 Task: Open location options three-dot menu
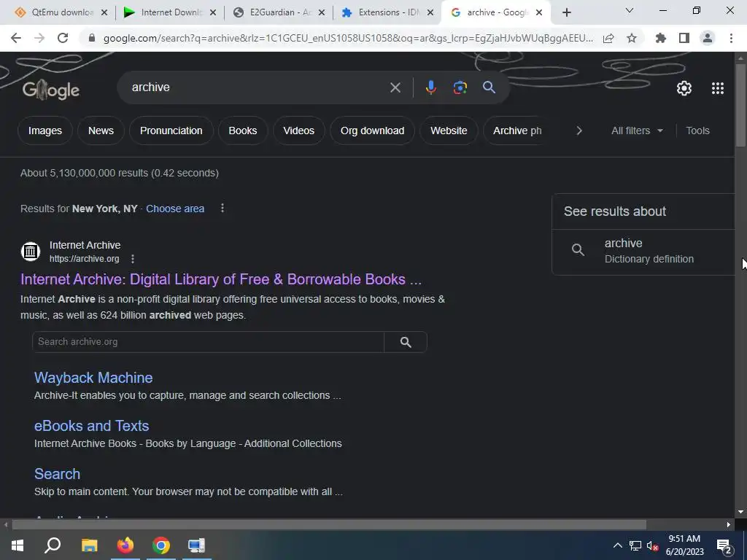222,208
